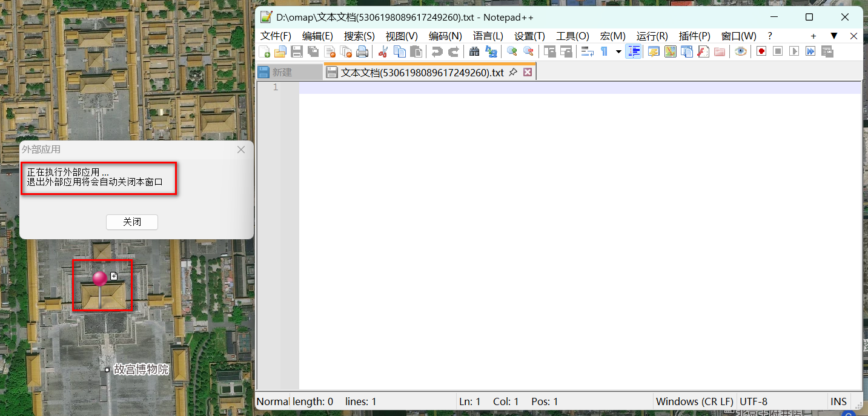868x416 pixels.
Task: Open the 窗口(W) menu
Action: coord(738,36)
